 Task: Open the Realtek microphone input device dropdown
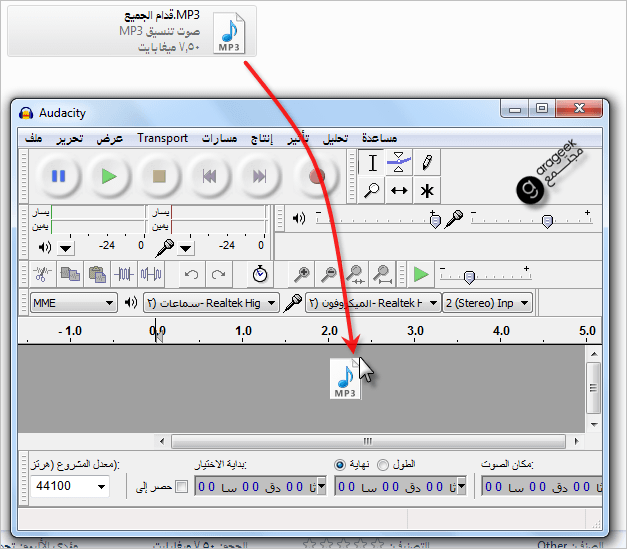[x=373, y=303]
